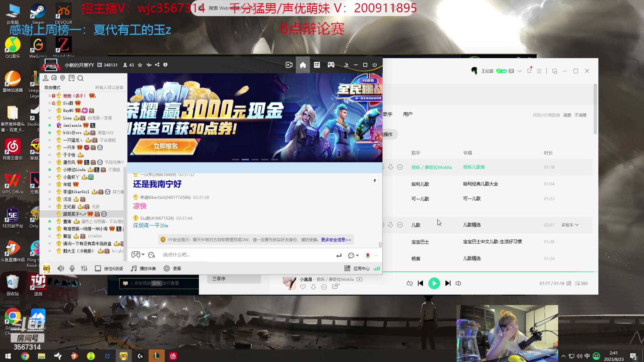The height and width of the screenshot is (362, 644).
Task: Open QQ Music account dropdown chevron
Action: (x=520, y=71)
